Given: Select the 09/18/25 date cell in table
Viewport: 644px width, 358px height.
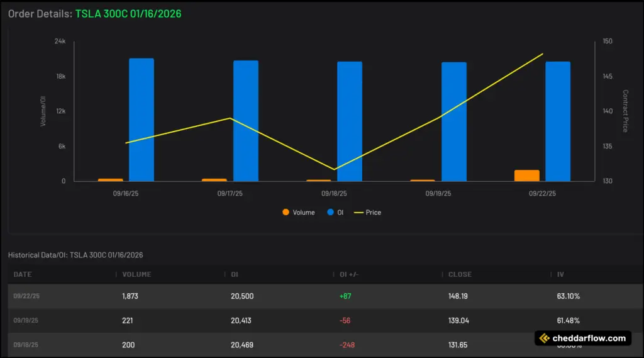Looking at the screenshot, I should point(26,345).
